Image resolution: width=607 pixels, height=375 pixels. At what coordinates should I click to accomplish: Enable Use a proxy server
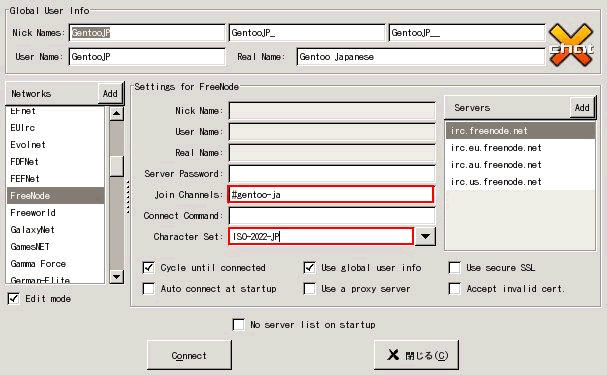[x=309, y=289]
